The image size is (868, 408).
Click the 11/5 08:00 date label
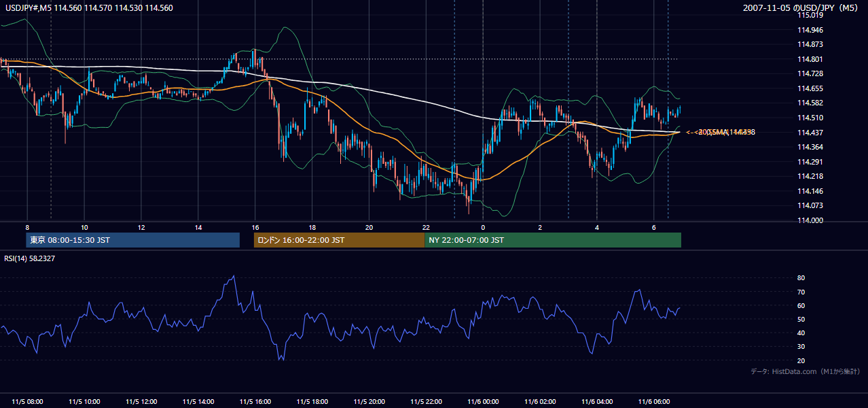pyautogui.click(x=27, y=402)
